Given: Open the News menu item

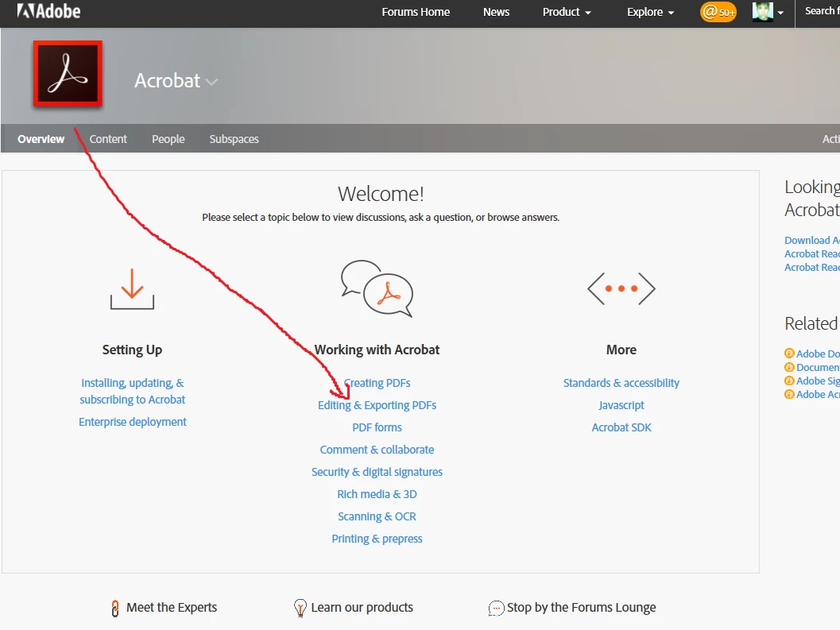Looking at the screenshot, I should pyautogui.click(x=496, y=12).
